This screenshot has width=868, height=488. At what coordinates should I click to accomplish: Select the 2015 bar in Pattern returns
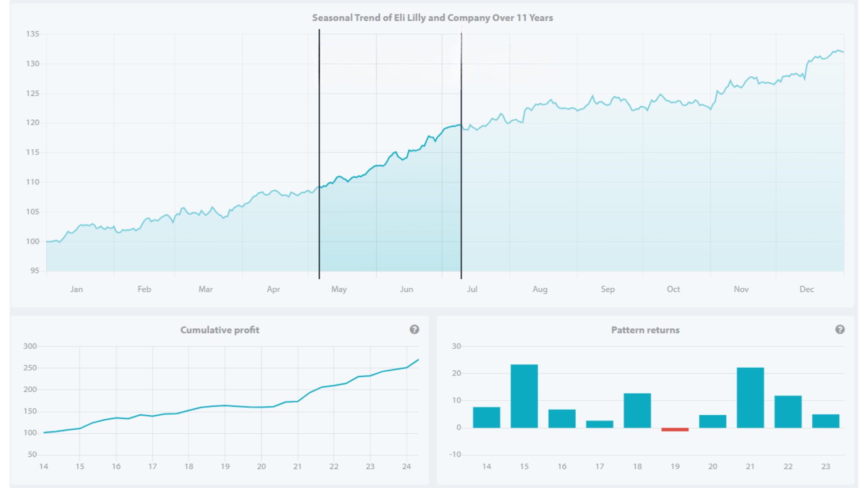point(524,396)
